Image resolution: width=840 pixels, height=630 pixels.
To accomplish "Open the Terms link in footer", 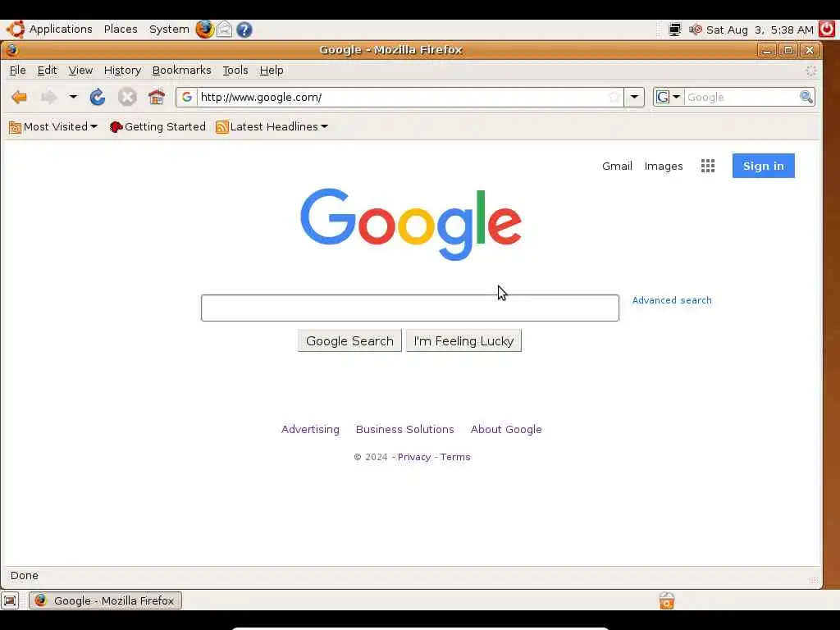I will (x=455, y=457).
